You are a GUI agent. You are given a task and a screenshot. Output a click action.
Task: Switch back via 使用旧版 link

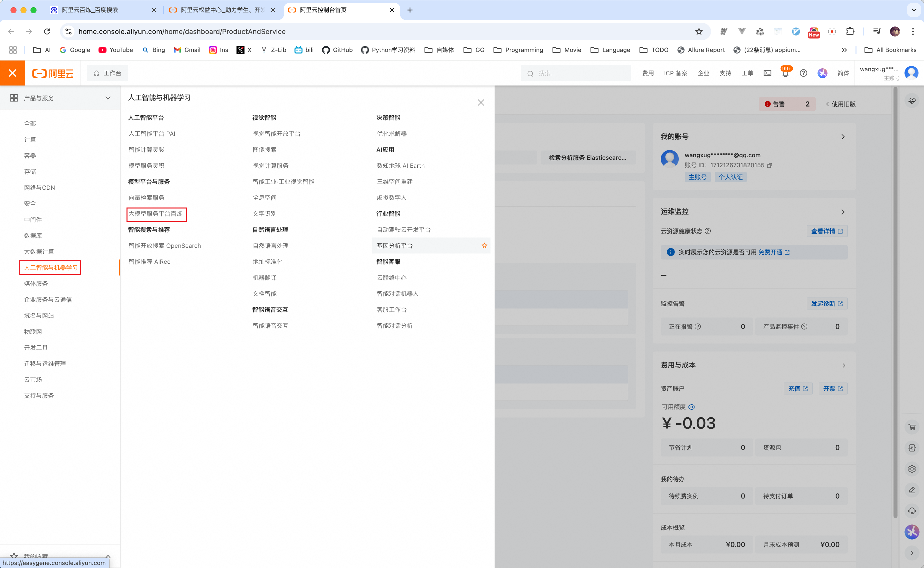pos(840,104)
